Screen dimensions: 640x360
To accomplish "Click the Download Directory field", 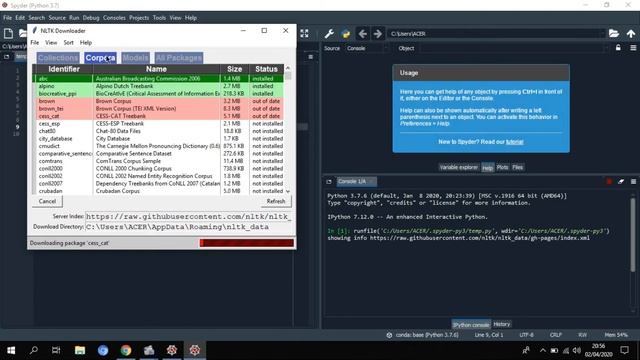I will coord(188,227).
